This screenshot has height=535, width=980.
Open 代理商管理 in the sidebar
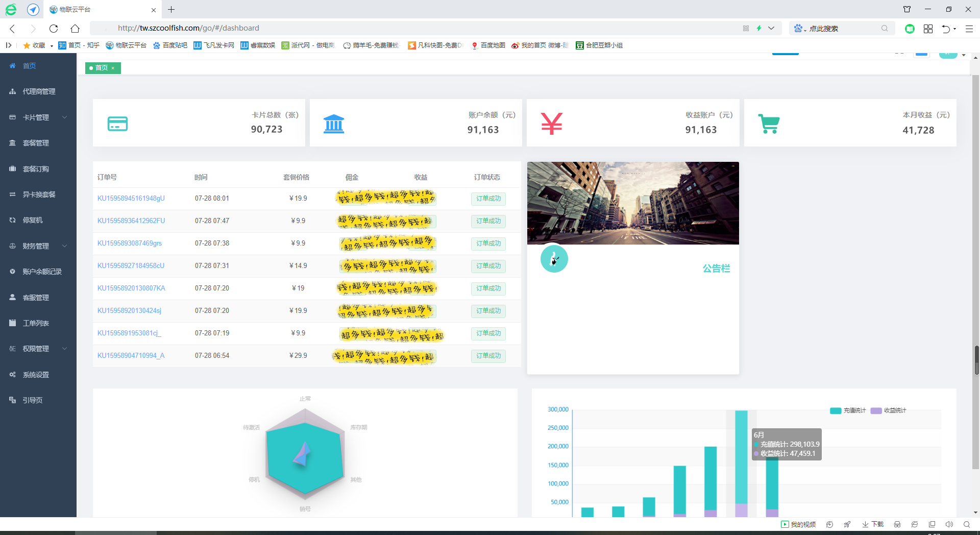coord(39,91)
